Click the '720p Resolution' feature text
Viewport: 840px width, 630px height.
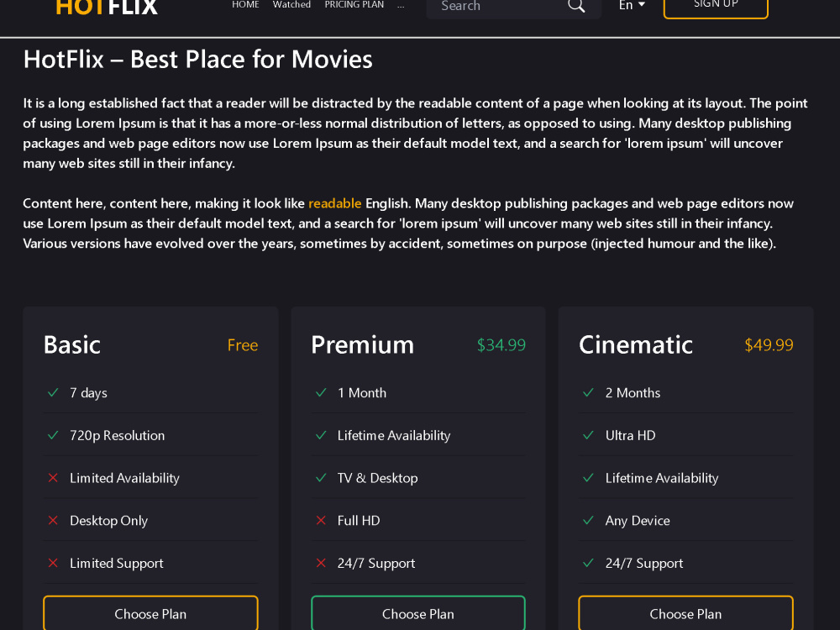pyautogui.click(x=118, y=435)
